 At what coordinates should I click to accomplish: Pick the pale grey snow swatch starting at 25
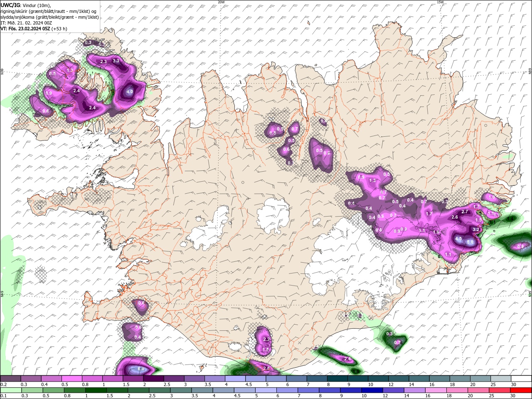click(x=501, y=379)
